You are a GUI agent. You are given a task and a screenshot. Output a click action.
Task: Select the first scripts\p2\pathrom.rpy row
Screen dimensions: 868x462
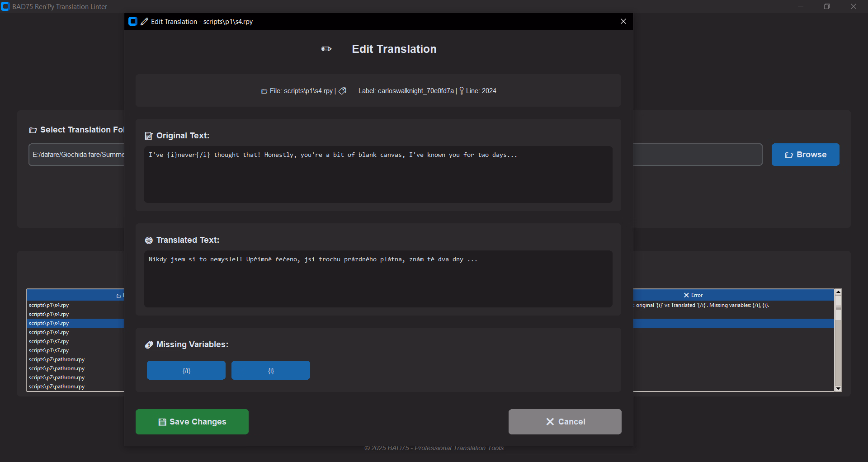coord(57,359)
